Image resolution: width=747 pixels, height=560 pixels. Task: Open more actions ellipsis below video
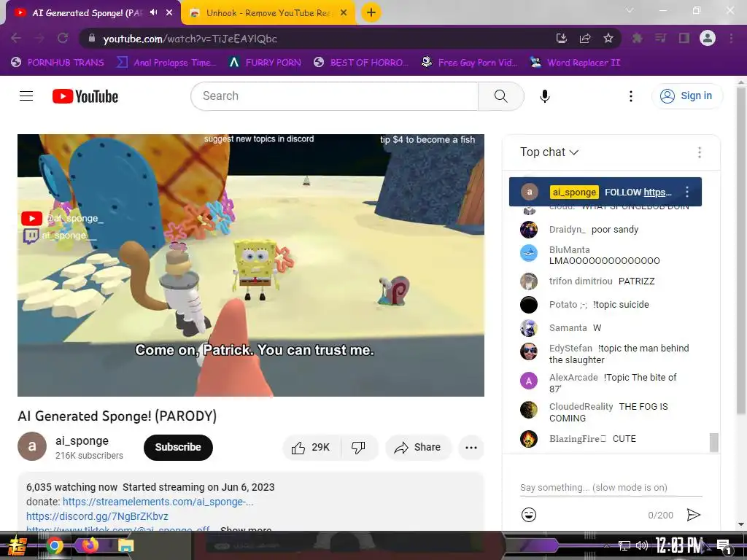[x=471, y=447]
